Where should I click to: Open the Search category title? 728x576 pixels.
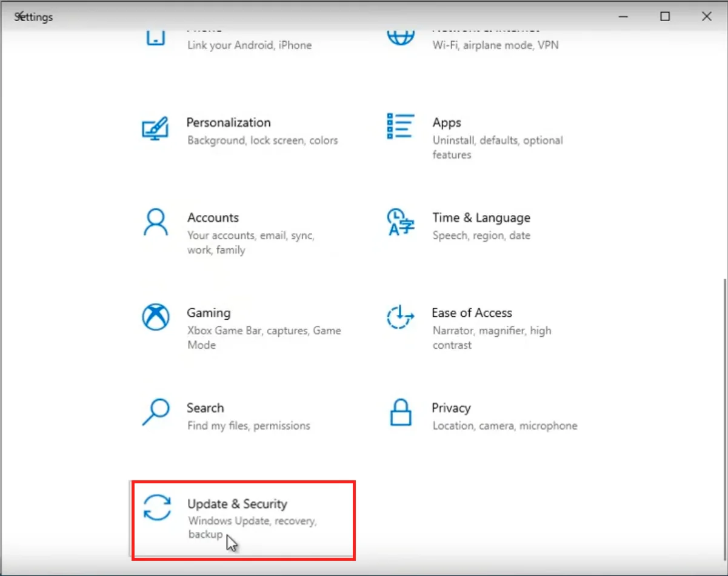point(205,408)
